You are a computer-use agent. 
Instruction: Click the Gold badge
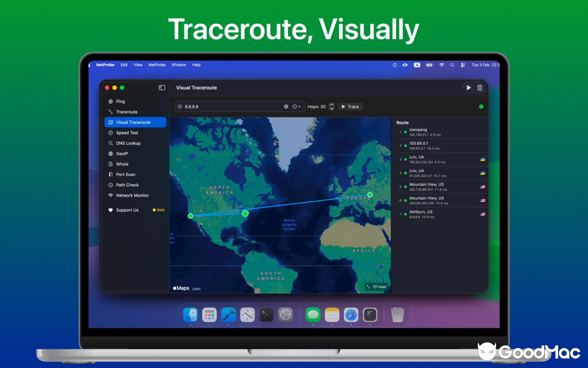[158, 210]
